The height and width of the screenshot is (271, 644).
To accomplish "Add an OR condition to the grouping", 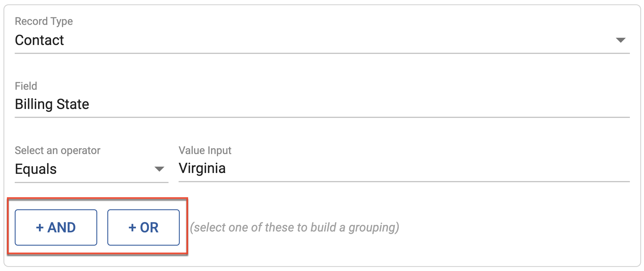I will pyautogui.click(x=143, y=227).
